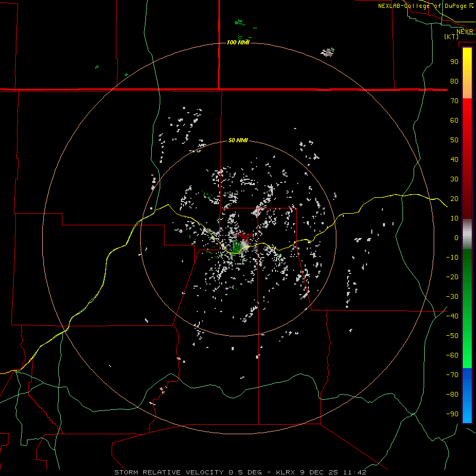Image resolution: width=476 pixels, height=476 pixels.
Task: Click the 90 value on velocity scale
Action: [x=454, y=62]
